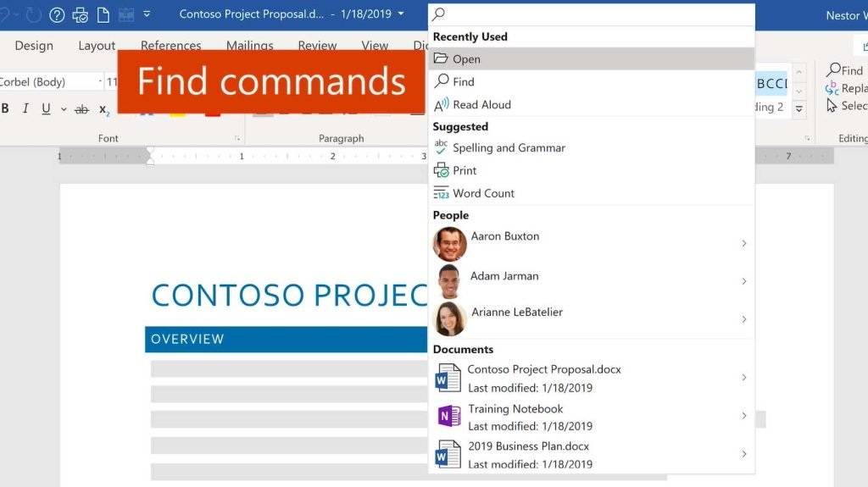Expand 2019 Business Plan.docx chevron
Image resolution: width=868 pixels, height=487 pixels.
(x=744, y=454)
